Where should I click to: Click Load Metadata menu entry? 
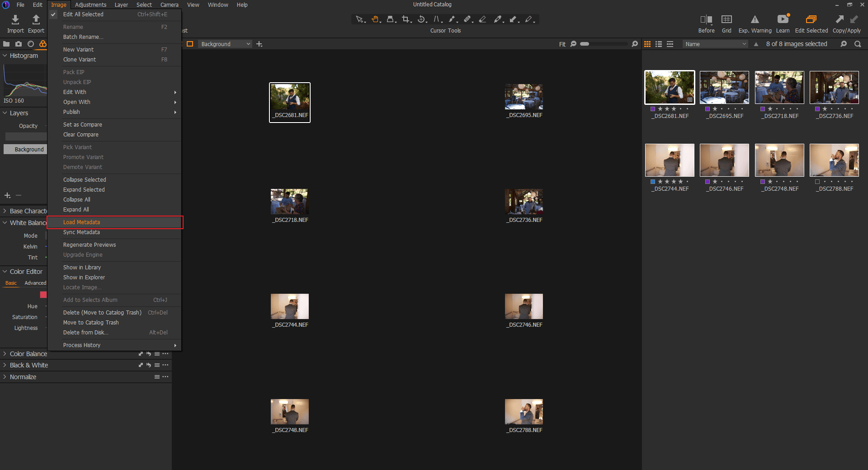click(81, 222)
